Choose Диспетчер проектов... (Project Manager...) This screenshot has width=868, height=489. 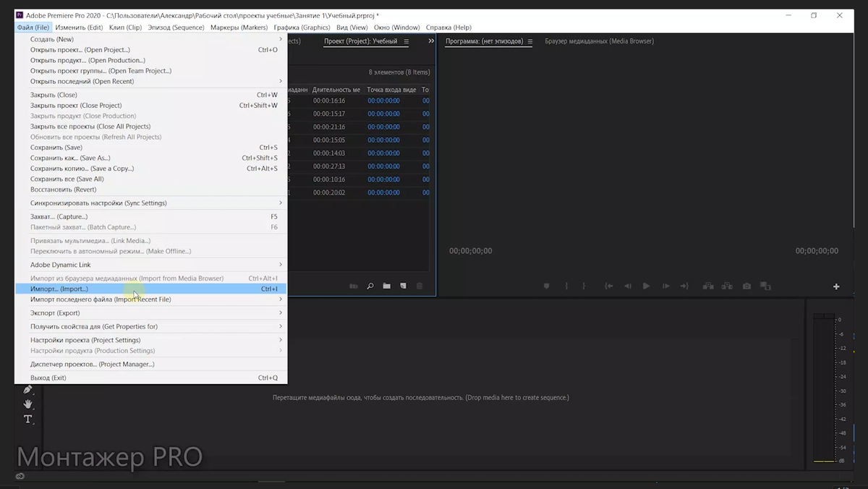150,364
